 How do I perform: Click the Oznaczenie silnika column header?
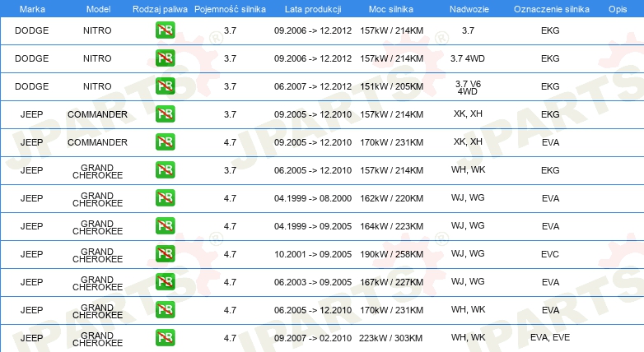coord(551,9)
